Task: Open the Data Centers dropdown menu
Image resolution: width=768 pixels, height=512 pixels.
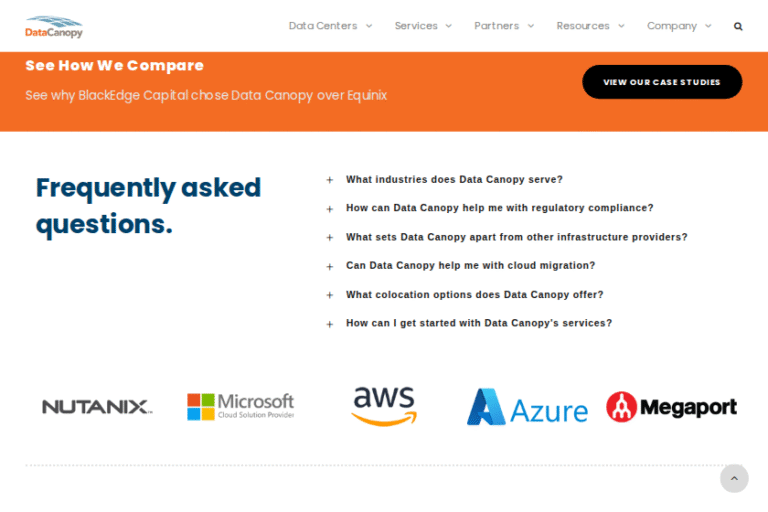Action: (330, 26)
